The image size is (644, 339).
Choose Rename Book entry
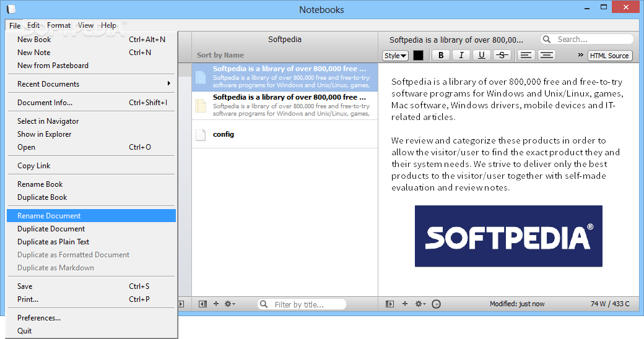pyautogui.click(x=92, y=184)
